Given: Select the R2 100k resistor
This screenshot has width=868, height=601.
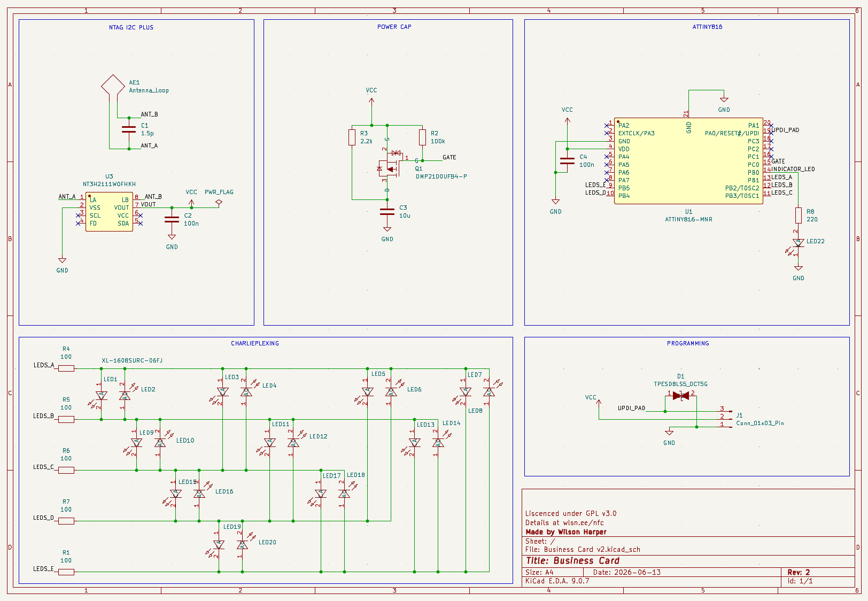Looking at the screenshot, I should [x=422, y=137].
